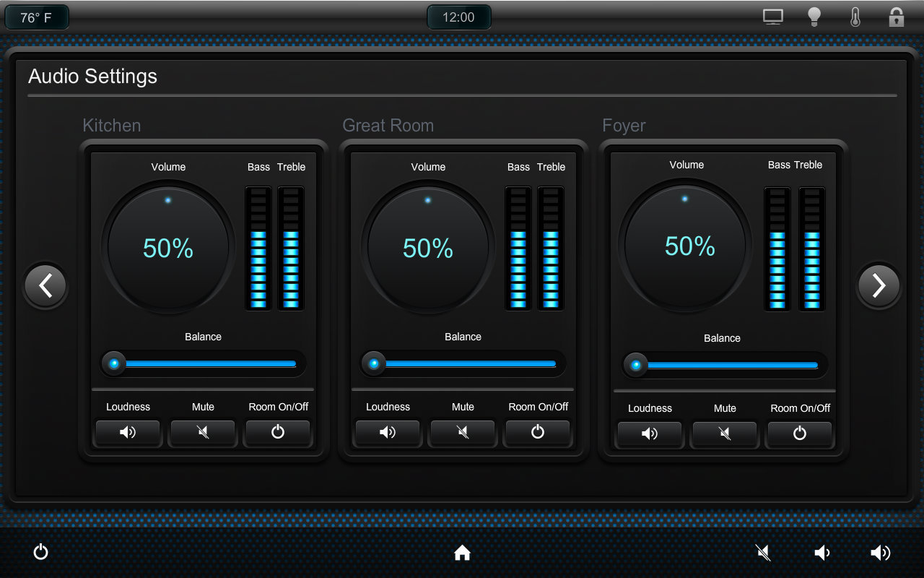Viewport: 924px width, 578px height.
Task: Toggle Mute for the Kitchen
Action: [x=203, y=433]
